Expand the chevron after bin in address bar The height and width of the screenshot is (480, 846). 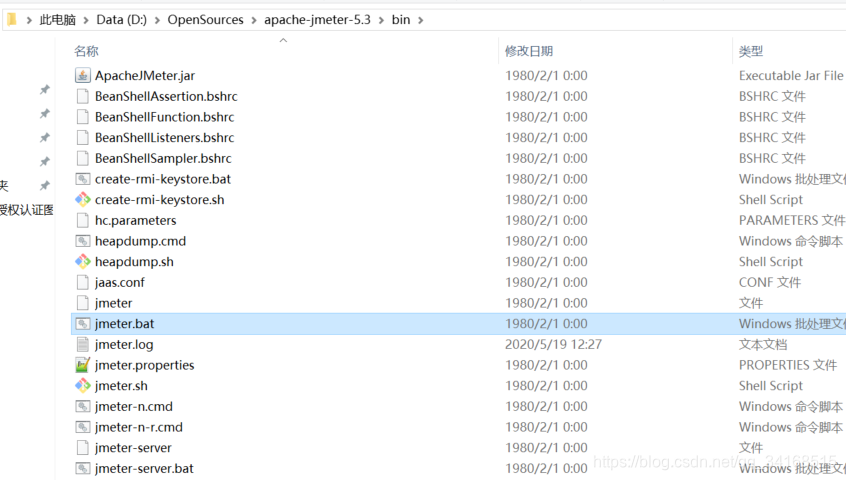pyautogui.click(x=420, y=20)
